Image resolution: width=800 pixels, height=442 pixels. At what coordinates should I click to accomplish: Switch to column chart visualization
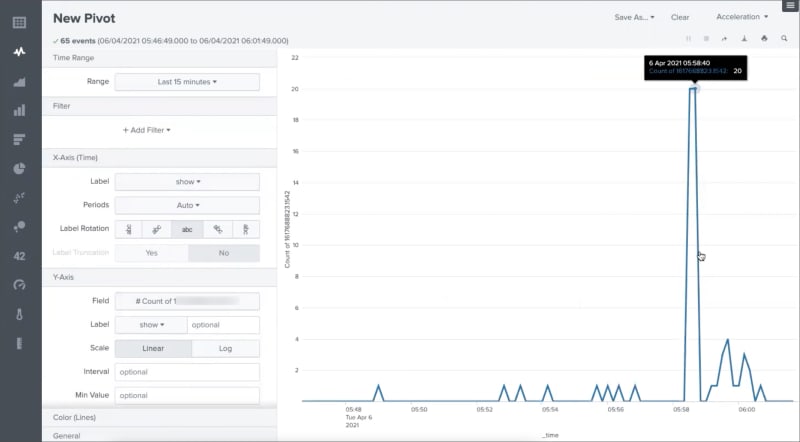click(19, 110)
